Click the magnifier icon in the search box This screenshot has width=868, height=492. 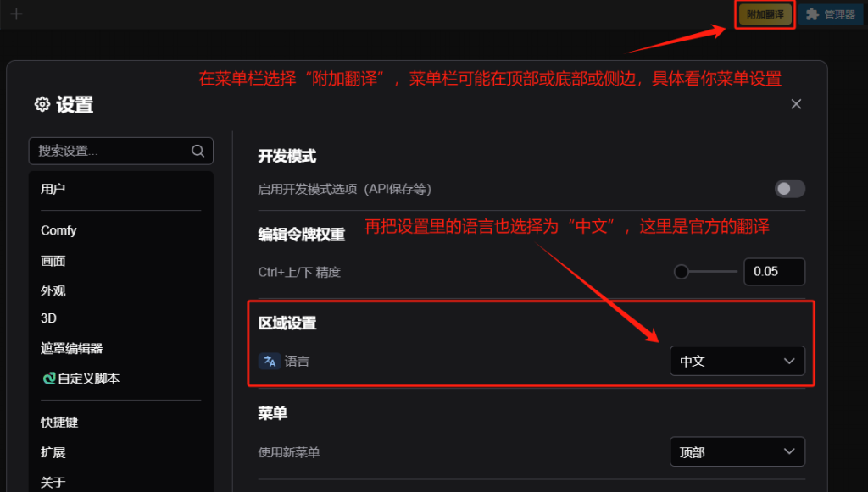click(x=198, y=151)
